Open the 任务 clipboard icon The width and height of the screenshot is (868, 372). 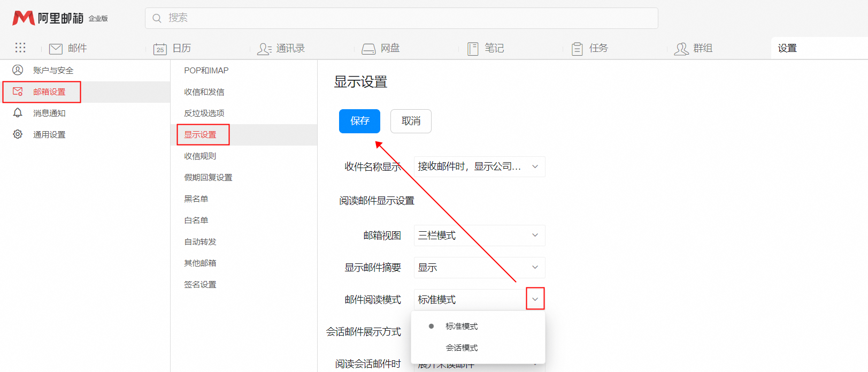577,49
